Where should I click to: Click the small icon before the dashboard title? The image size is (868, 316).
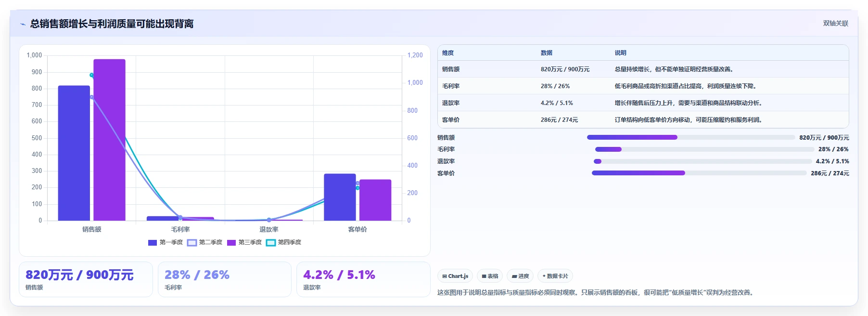23,24
